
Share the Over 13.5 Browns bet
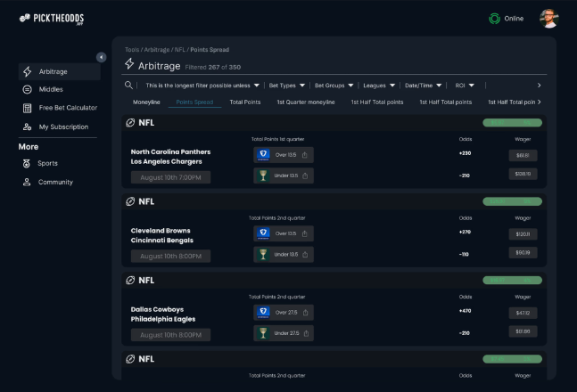pos(305,233)
